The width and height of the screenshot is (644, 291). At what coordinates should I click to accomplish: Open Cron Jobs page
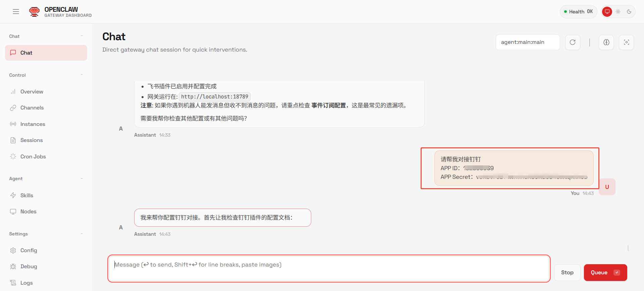[x=46, y=157]
